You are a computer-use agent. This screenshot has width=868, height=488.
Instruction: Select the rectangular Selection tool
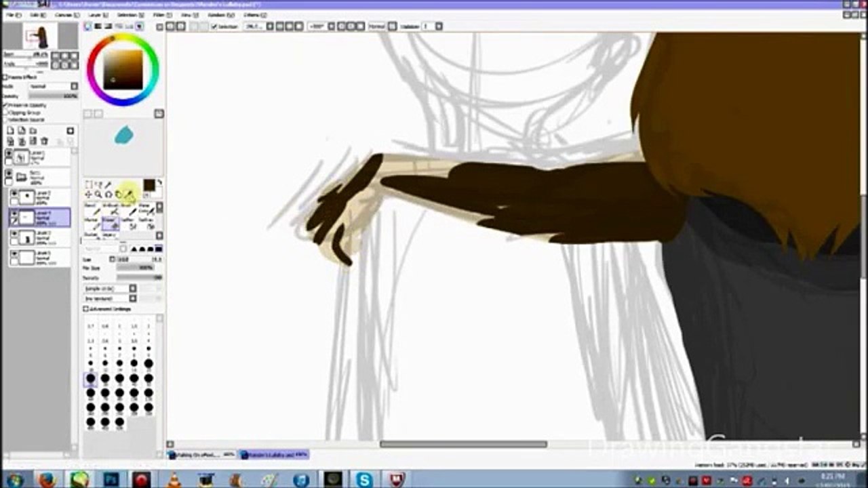89,184
